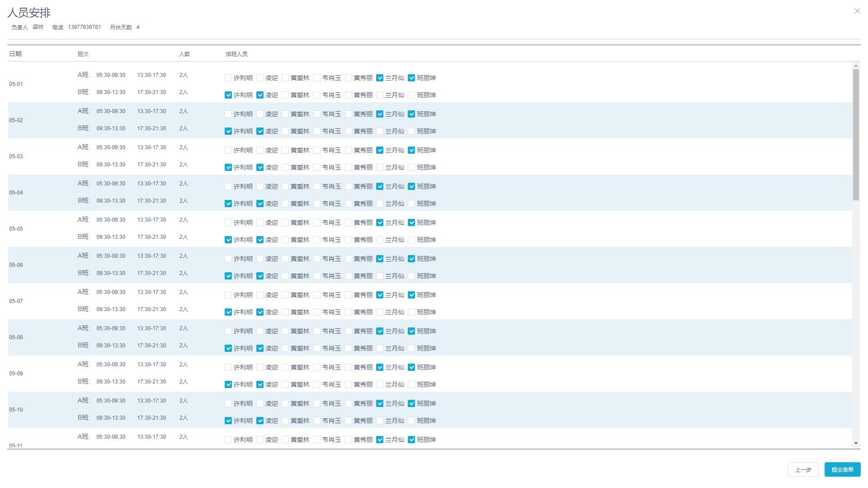This screenshot has width=868, height=488.
Task: Close the 人员安排 dialog with X icon
Action: (857, 11)
